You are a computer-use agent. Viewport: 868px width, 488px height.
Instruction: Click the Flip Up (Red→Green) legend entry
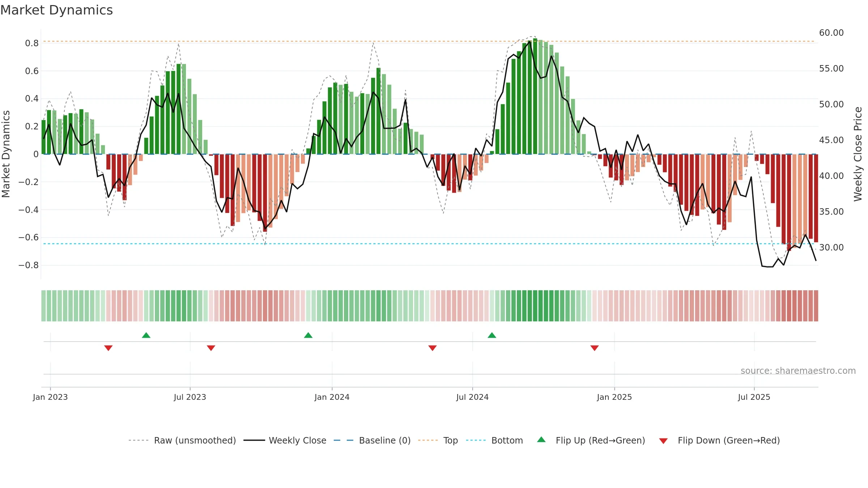[591, 440]
